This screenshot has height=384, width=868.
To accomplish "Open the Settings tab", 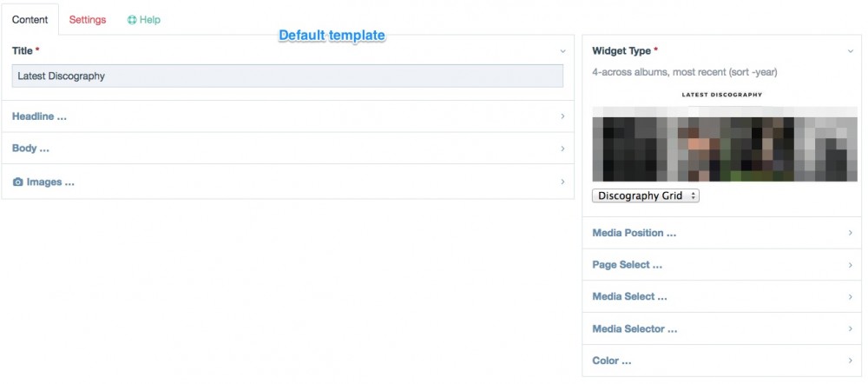I will (x=88, y=20).
